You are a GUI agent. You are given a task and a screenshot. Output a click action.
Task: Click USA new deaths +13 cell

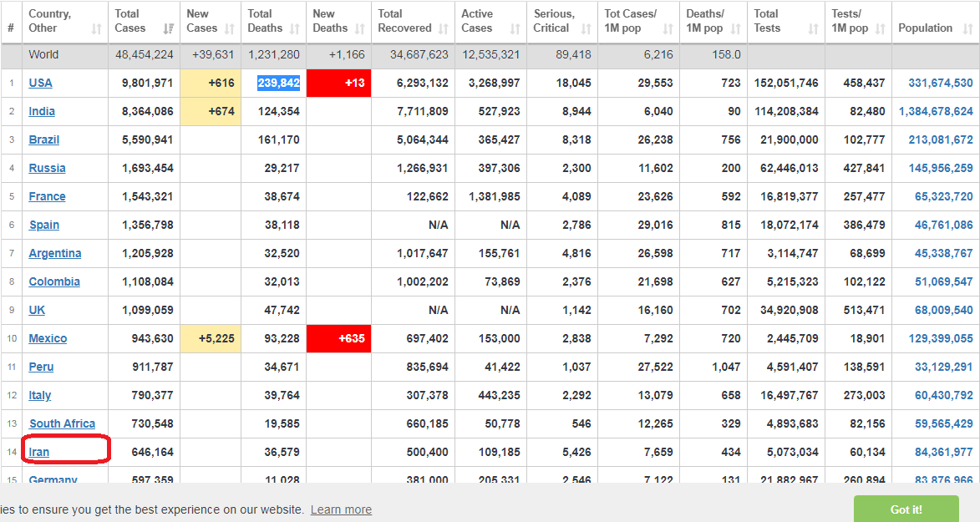click(338, 84)
